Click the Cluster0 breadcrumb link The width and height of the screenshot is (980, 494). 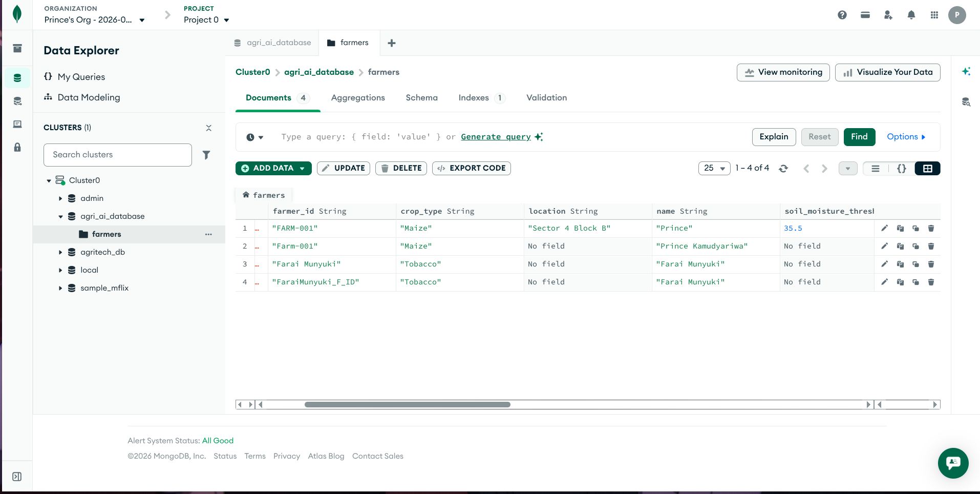pos(252,72)
